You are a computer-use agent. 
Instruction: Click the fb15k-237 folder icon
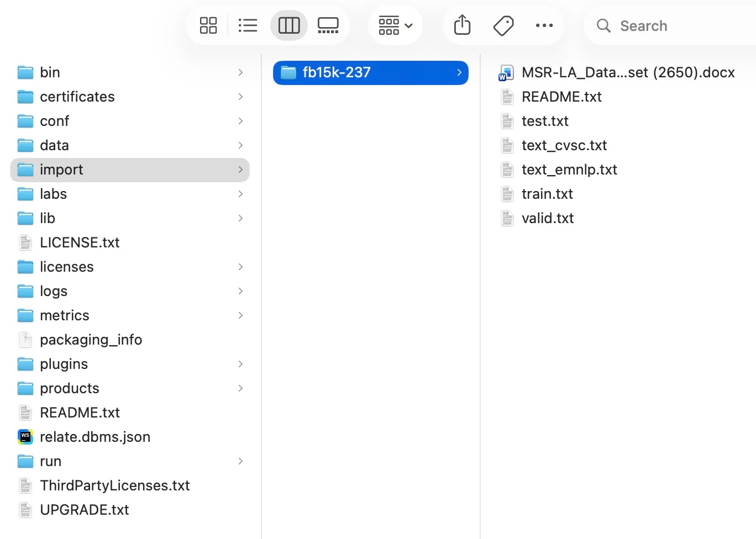tap(288, 72)
